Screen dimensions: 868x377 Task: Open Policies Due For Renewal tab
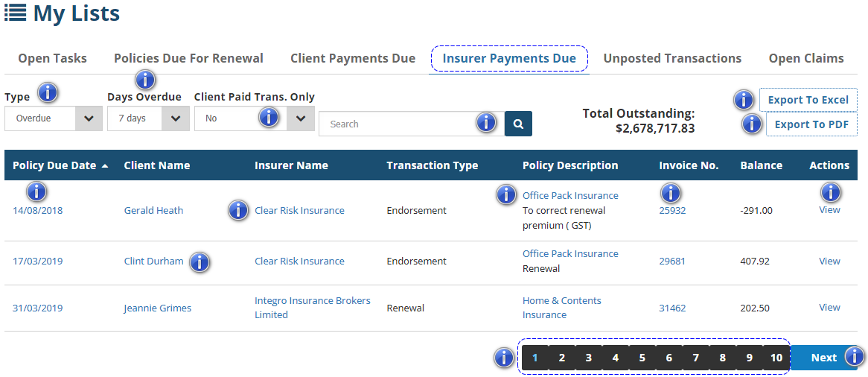pyautogui.click(x=189, y=58)
